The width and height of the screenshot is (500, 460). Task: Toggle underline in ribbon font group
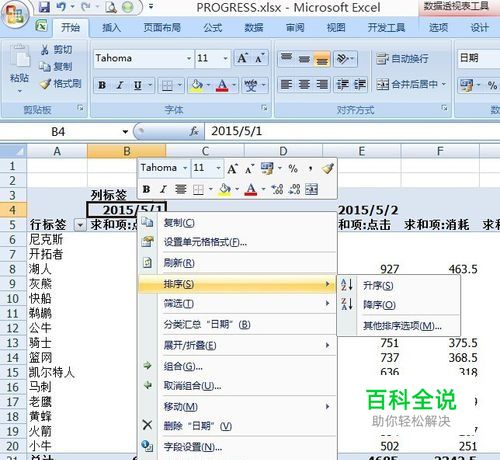click(137, 85)
